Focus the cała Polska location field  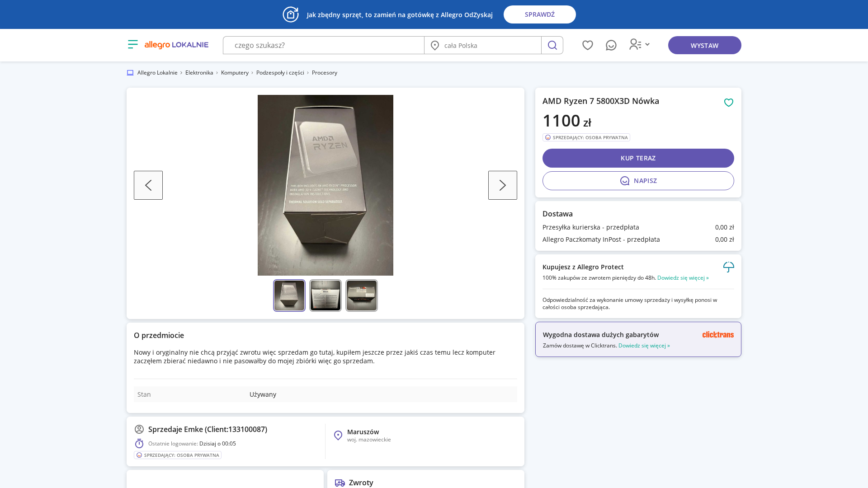coord(483,45)
